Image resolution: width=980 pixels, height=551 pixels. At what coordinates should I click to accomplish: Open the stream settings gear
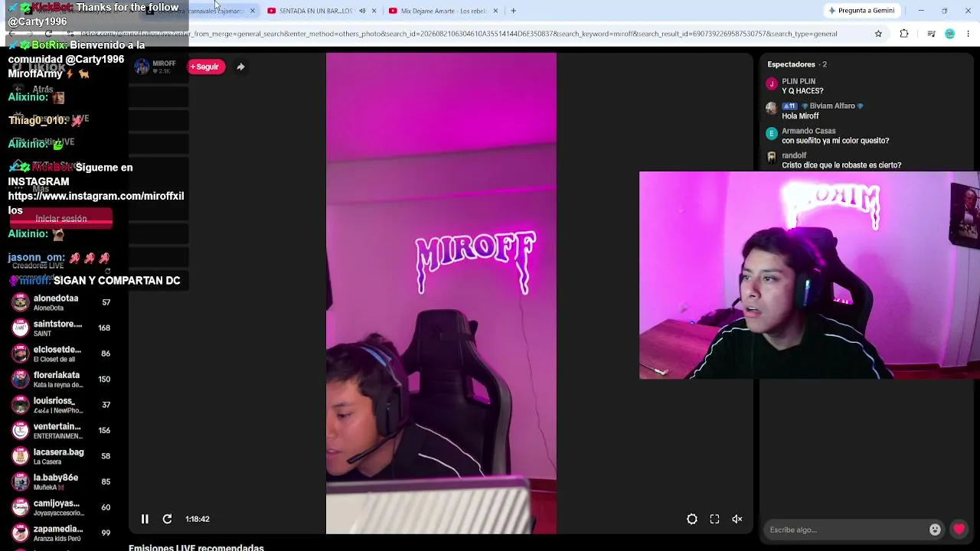click(692, 519)
